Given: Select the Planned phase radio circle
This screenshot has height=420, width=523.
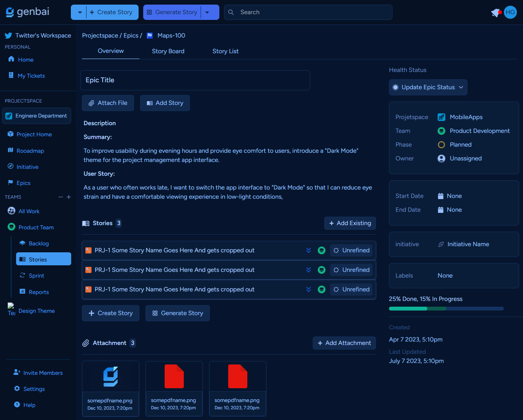Looking at the screenshot, I should coord(441,145).
